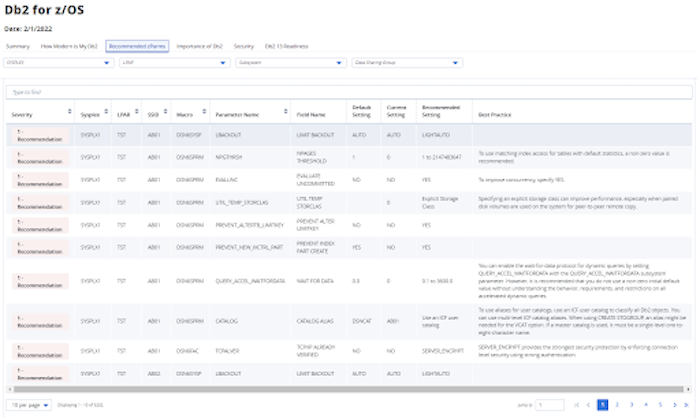Open the Data Sharing Group dropdown
Screen dimensions: 700x418
406,62
